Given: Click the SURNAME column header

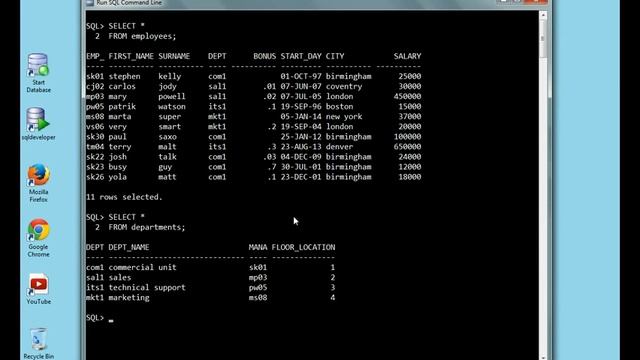Looking at the screenshot, I should point(174,56).
